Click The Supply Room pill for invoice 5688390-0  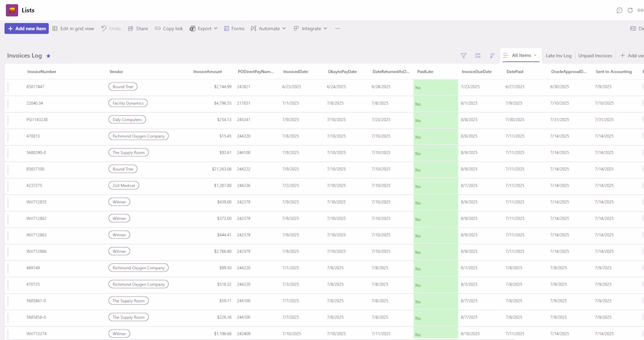(x=129, y=152)
